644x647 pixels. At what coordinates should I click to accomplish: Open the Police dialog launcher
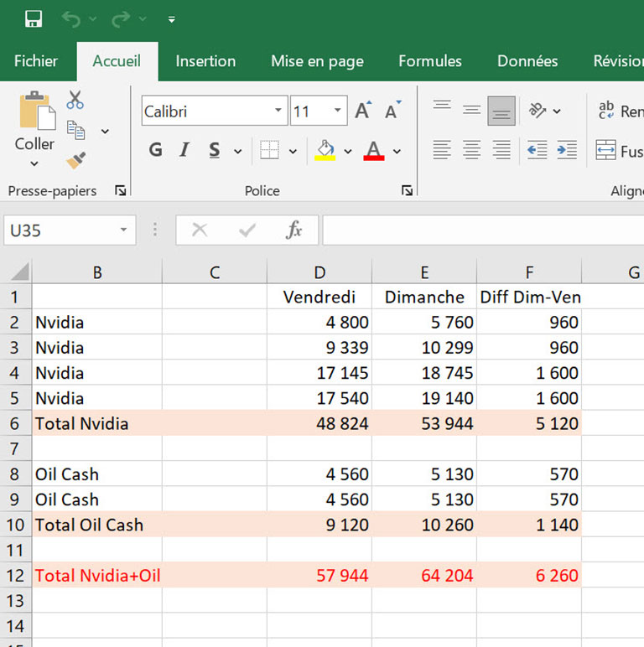408,191
